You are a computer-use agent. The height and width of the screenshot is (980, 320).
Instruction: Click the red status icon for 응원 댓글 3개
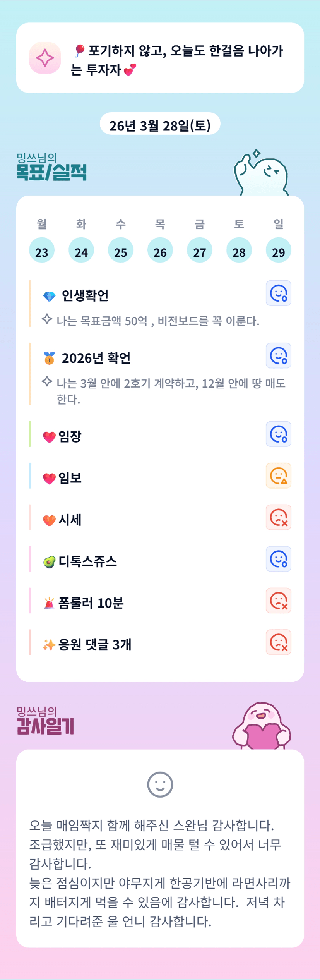pyautogui.click(x=278, y=642)
